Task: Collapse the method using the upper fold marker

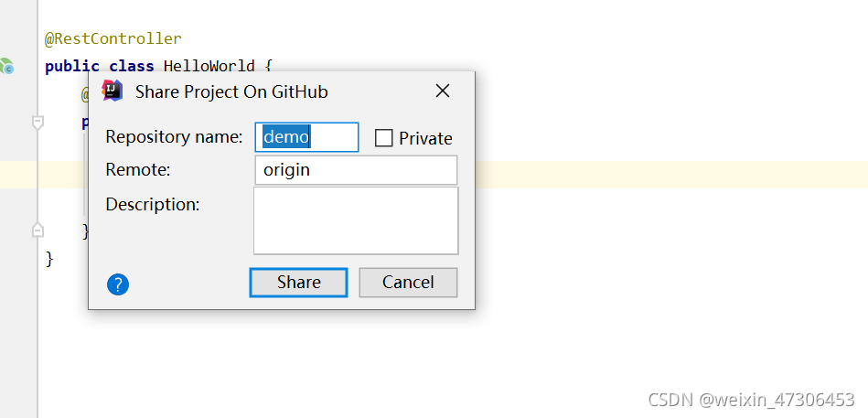Action: [38, 123]
